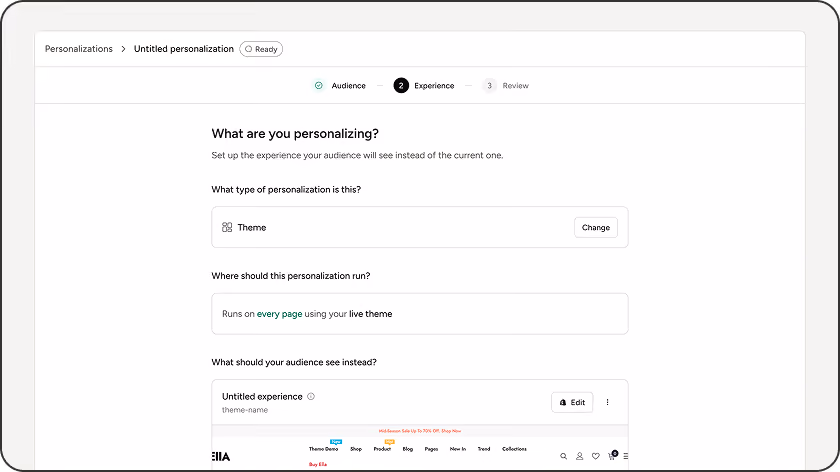Open Theme Demo in preview navigation
Viewport: 840px width, 472px height.
[324, 449]
